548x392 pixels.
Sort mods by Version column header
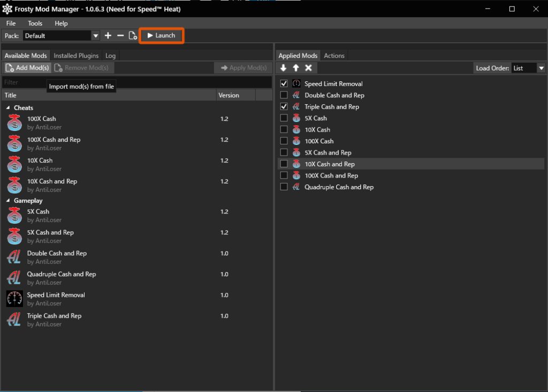(236, 95)
